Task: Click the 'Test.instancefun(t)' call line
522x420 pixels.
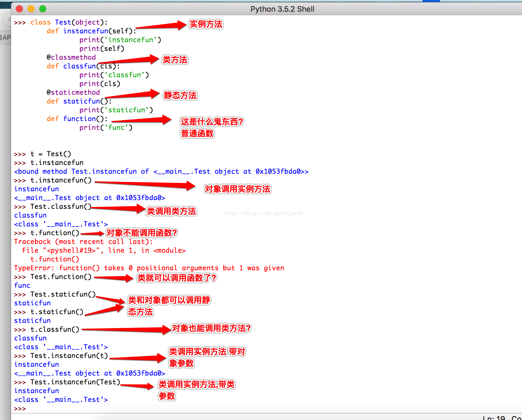Action: [69, 356]
